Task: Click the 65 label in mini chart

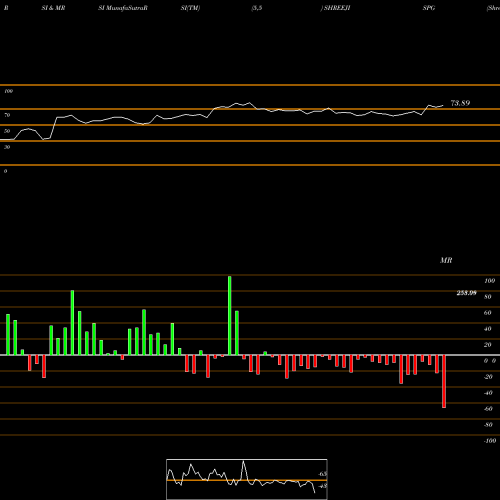Action: 323,474
